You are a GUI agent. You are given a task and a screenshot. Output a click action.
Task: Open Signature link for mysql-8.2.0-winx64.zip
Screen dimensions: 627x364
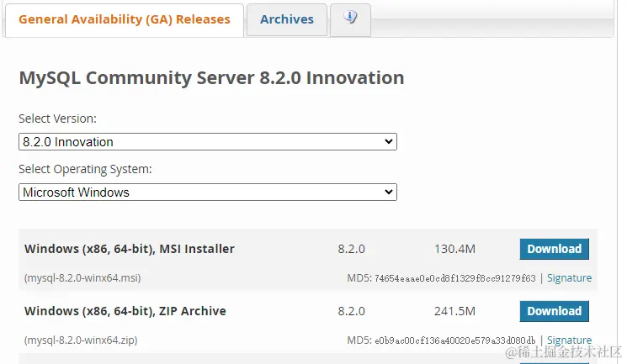(569, 340)
